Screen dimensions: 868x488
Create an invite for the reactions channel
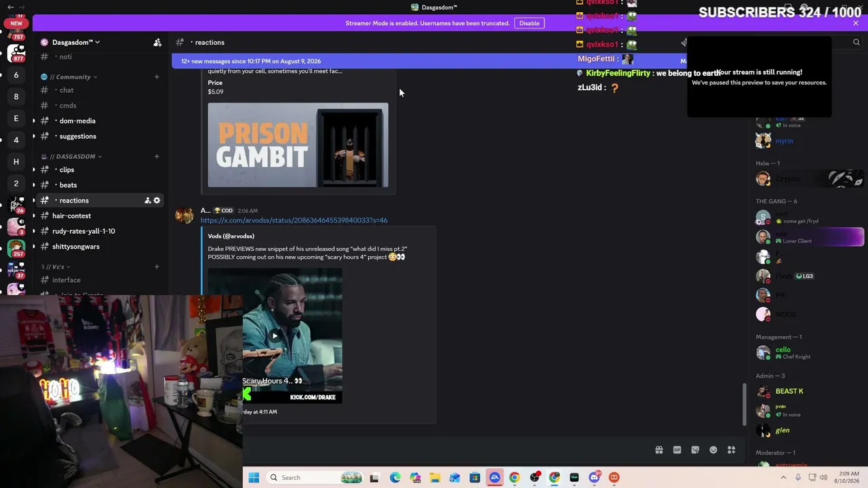[x=147, y=201]
